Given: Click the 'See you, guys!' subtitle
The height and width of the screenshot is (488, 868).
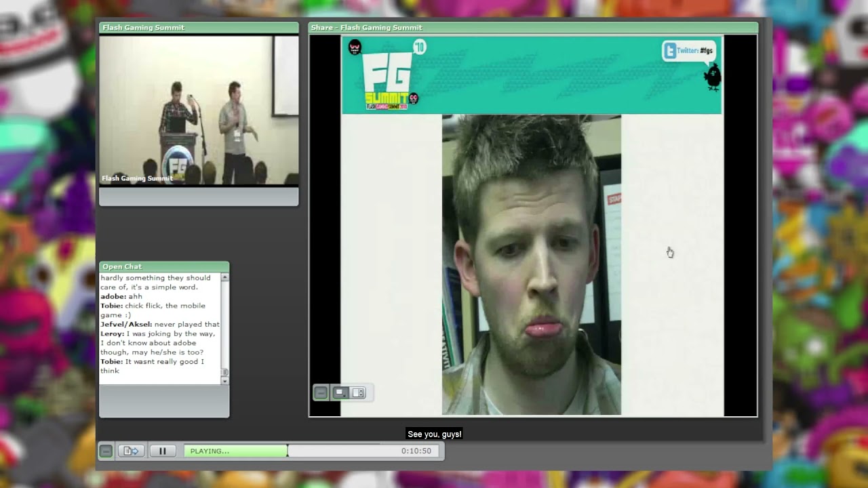Looking at the screenshot, I should click(x=435, y=434).
